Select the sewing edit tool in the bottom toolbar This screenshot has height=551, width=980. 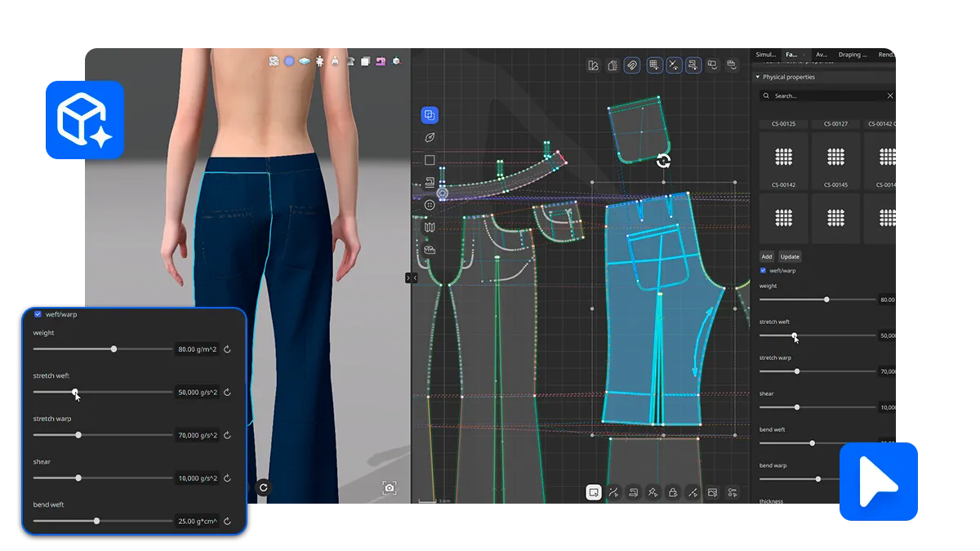(633, 492)
